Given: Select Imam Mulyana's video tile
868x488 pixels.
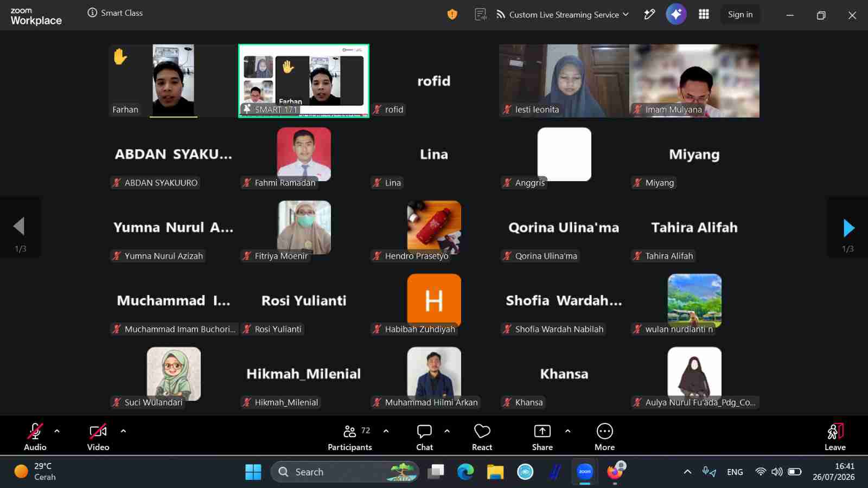Looking at the screenshot, I should pyautogui.click(x=694, y=81).
